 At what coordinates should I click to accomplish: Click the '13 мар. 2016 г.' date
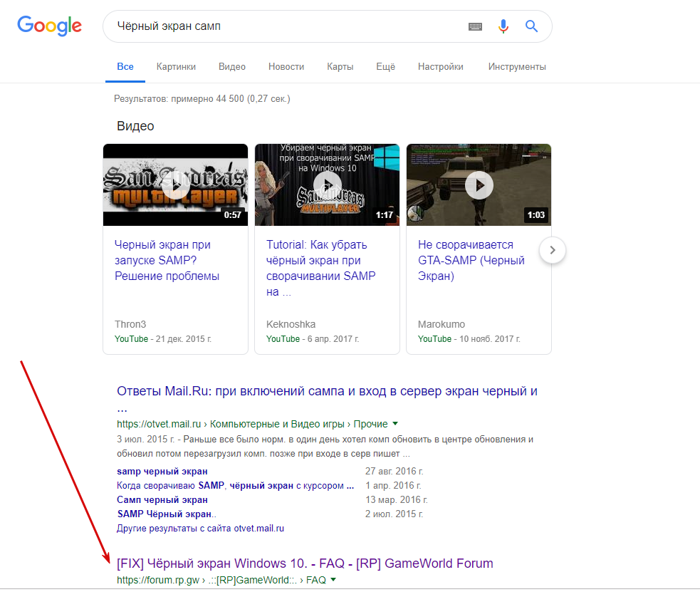[x=397, y=499]
